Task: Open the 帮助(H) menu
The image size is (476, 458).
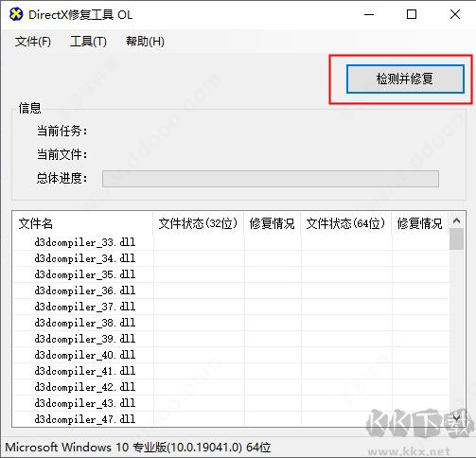Action: pos(145,42)
